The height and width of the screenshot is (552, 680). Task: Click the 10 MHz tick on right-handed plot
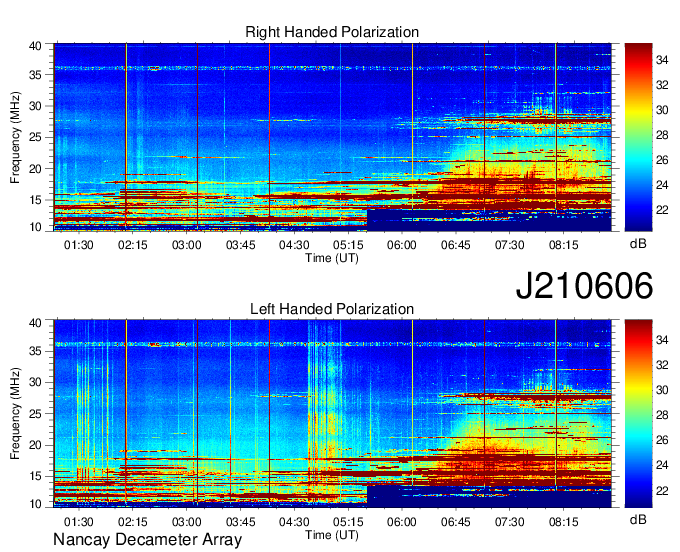35,227
